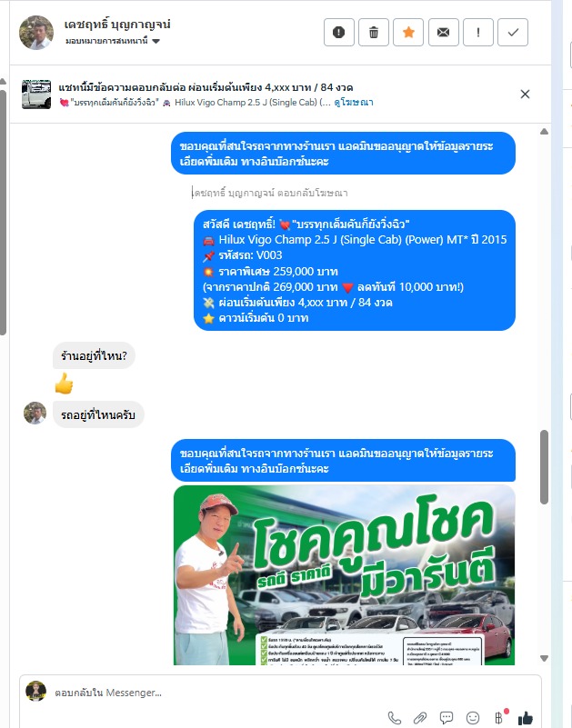Image resolution: width=572 pixels, height=728 pixels.
Task: Open the emoji picker smiley icon
Action: 473,718
